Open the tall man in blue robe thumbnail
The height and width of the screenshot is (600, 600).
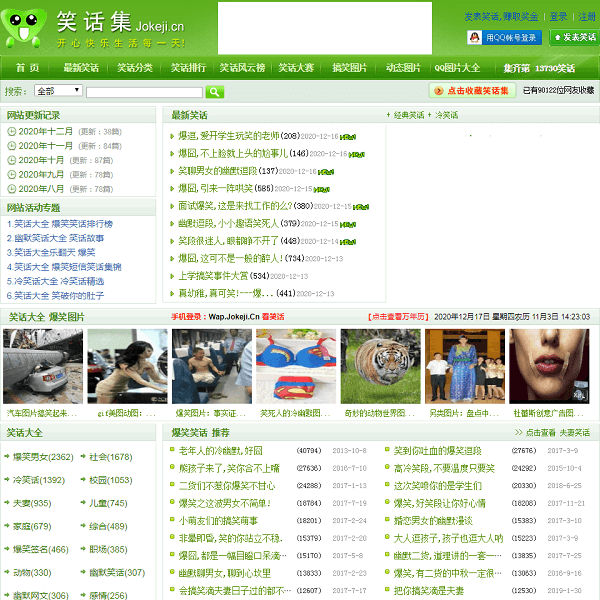[465, 366]
